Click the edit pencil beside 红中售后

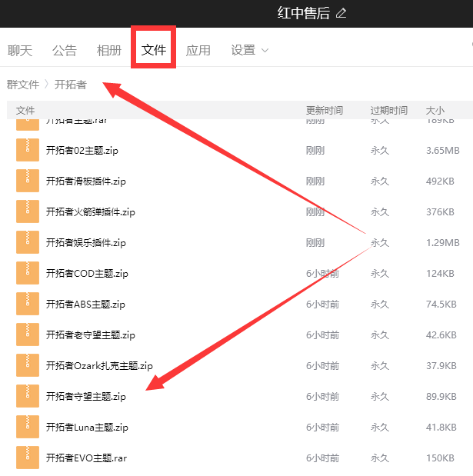[x=341, y=13]
